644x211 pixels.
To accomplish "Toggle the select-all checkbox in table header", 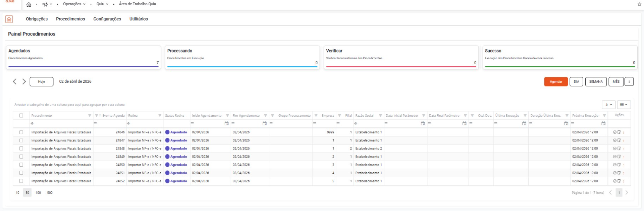I will (x=21, y=116).
